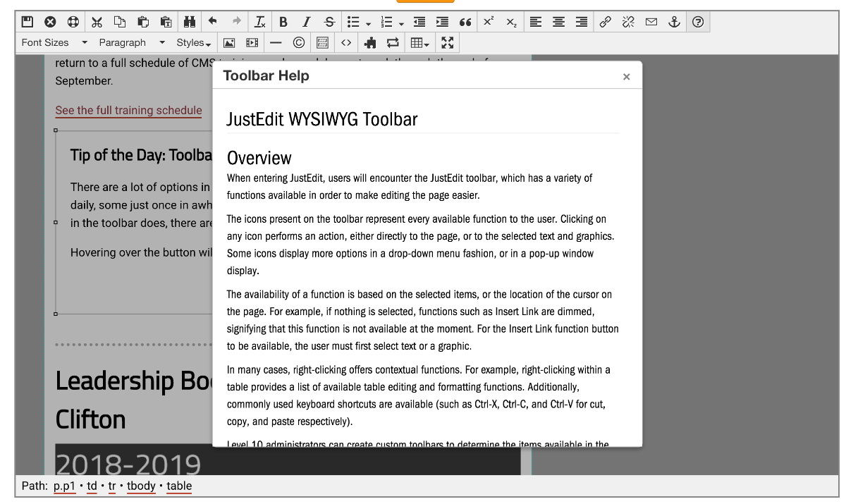Toggle strikethrough formatting
The height and width of the screenshot is (504, 846).
pos(329,23)
